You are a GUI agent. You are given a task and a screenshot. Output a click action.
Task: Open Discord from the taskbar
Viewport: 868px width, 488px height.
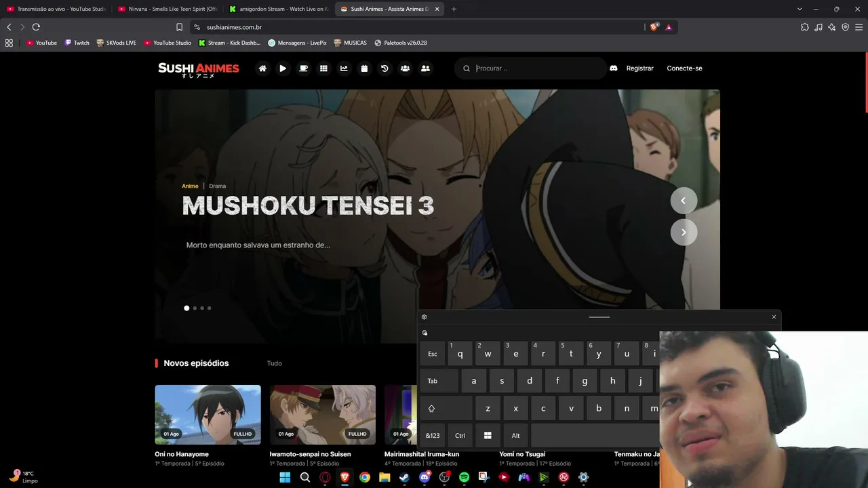425,477
